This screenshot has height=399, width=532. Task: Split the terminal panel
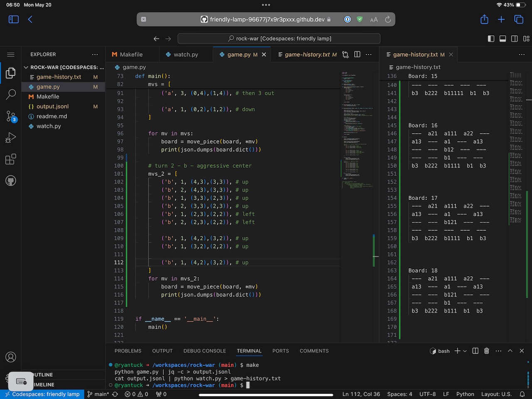[475, 351]
